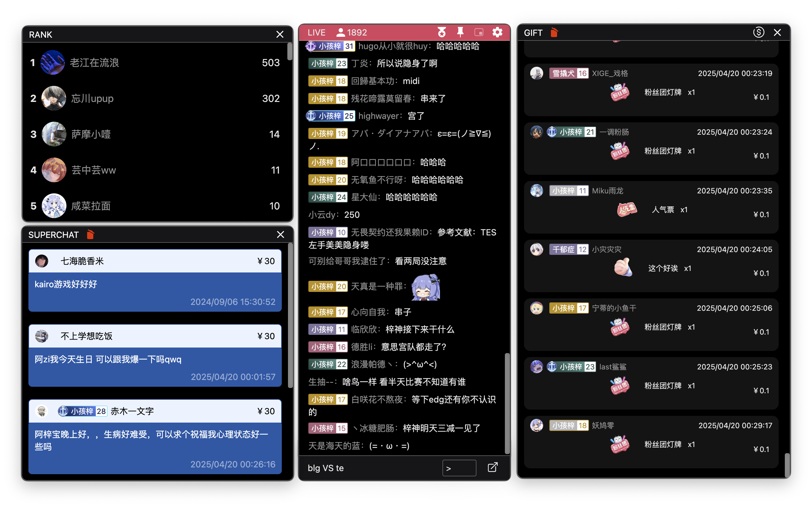The height and width of the screenshot is (527, 812).
Task: Click 粉丝团灯牌 icon in XIGE_戏格 card
Action: click(620, 92)
